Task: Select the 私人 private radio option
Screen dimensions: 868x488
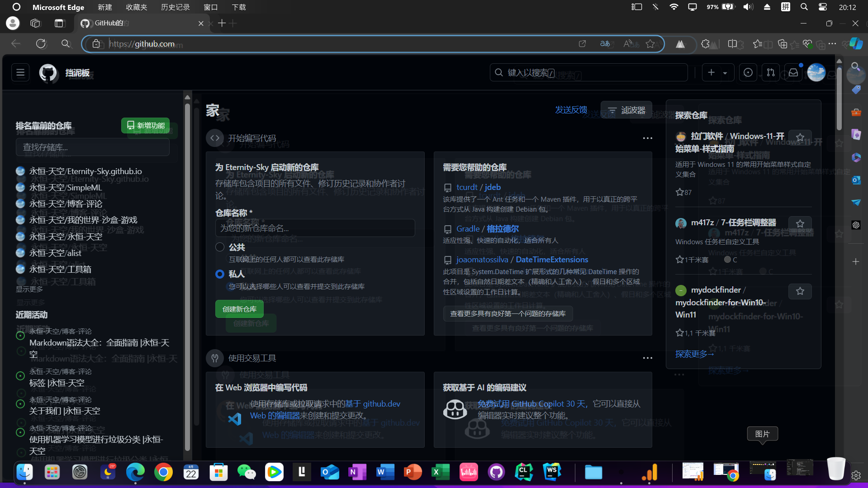Action: point(220,274)
